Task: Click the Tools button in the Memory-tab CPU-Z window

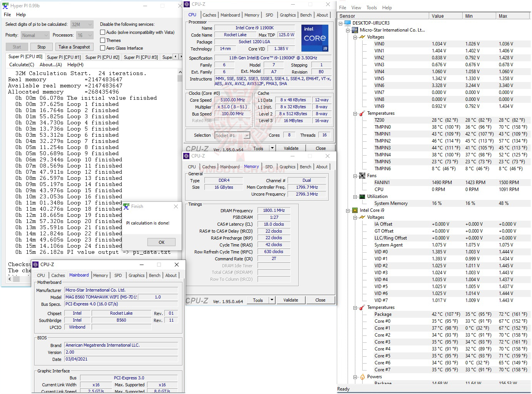Action: [x=258, y=300]
